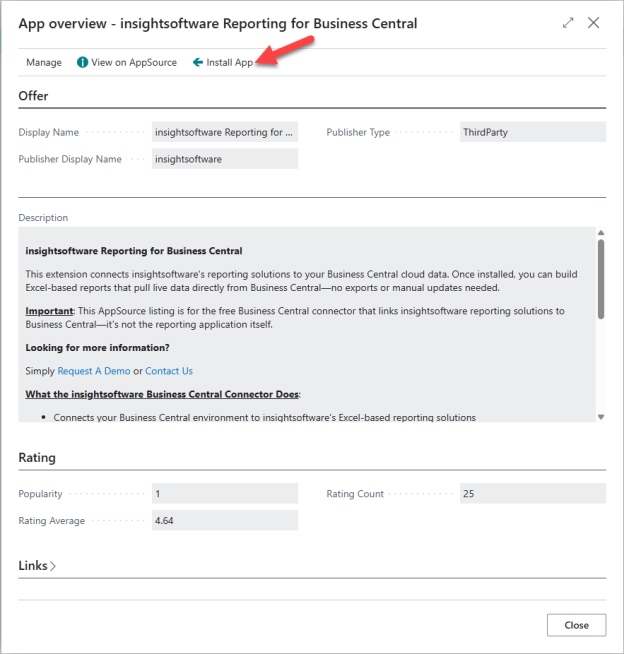624x654 pixels.
Task: Close the App overview dialog with X
Action: click(593, 23)
